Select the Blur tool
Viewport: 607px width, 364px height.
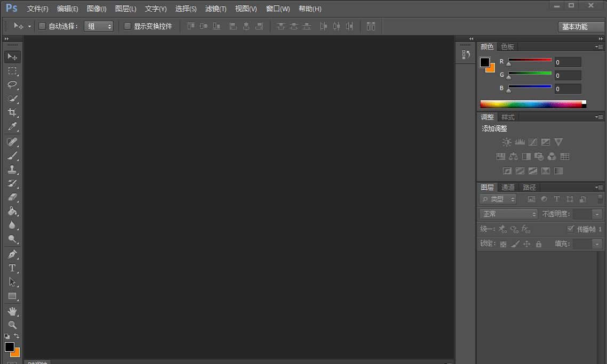click(x=12, y=225)
